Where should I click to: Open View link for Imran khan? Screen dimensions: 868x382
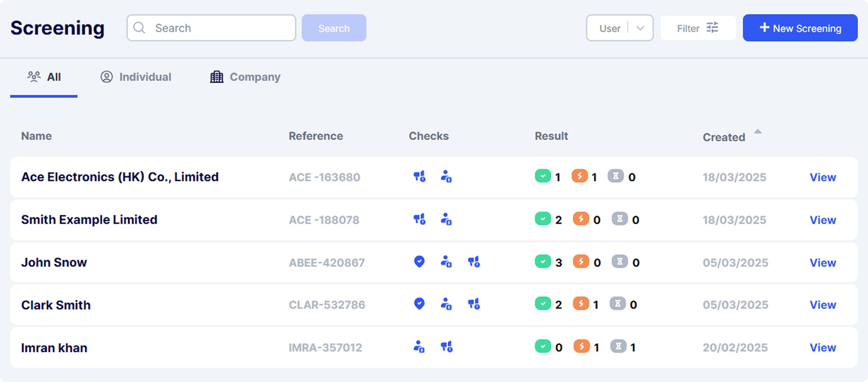point(823,348)
